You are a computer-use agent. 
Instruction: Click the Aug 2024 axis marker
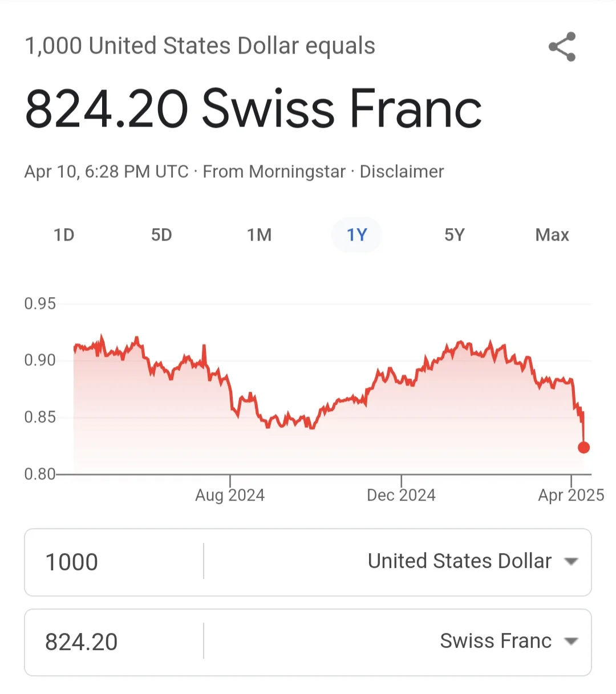click(230, 494)
